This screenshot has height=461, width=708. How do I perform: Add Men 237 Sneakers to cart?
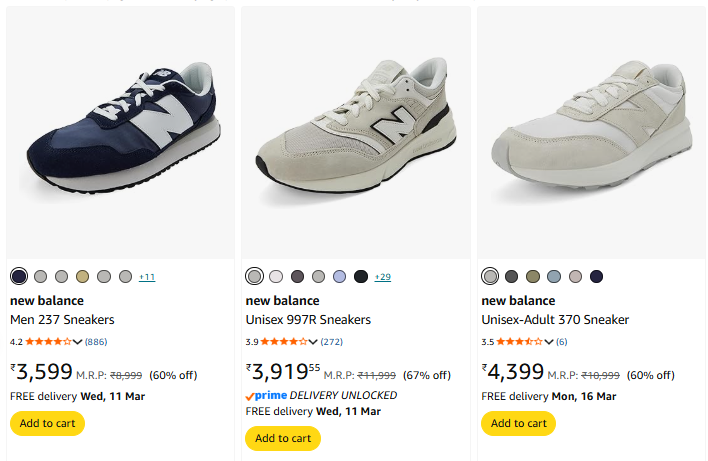pyautogui.click(x=47, y=423)
